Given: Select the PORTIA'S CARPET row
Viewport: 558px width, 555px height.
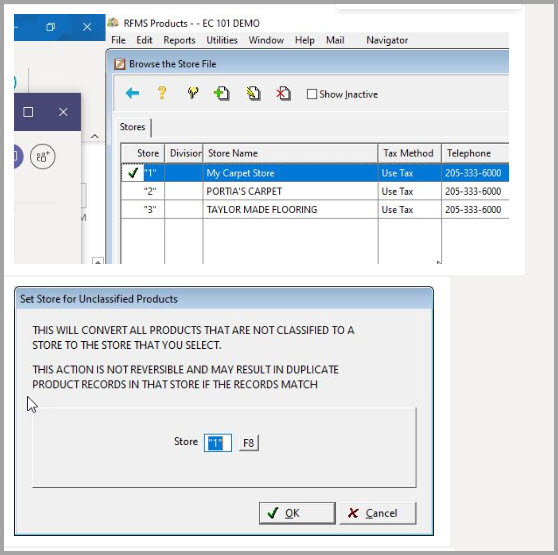Looking at the screenshot, I should [x=315, y=191].
